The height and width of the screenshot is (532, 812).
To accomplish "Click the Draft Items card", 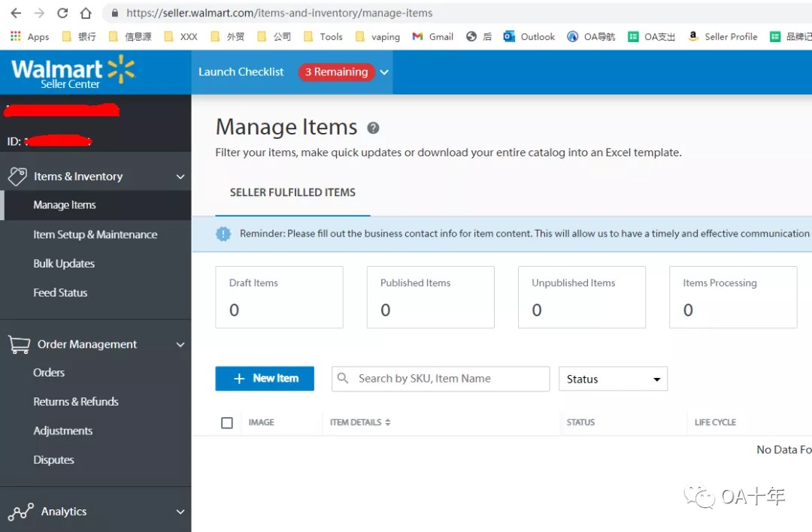I will click(x=279, y=297).
